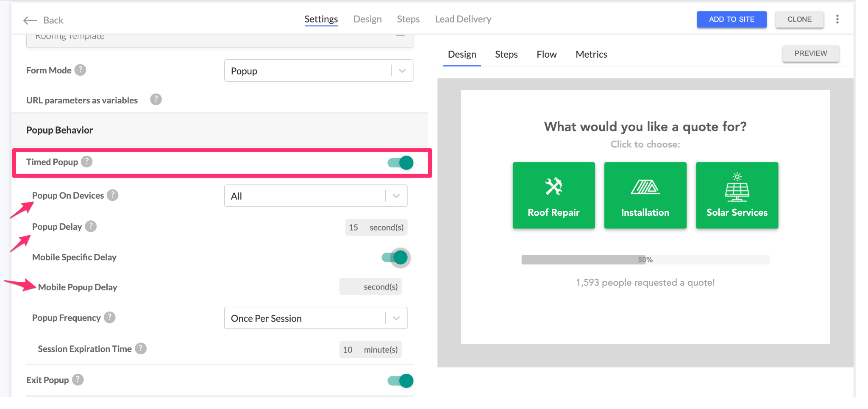
Task: Click the ADD TO SITE button
Action: [x=732, y=19]
